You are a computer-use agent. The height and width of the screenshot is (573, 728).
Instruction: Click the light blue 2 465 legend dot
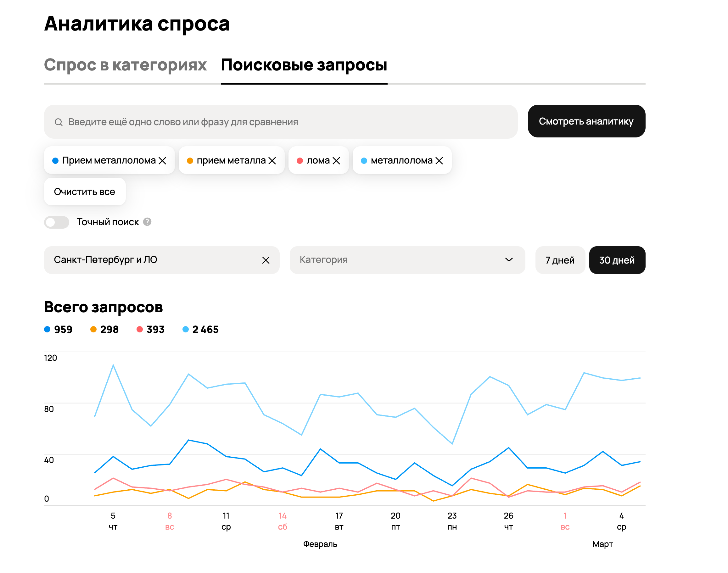pos(186,330)
